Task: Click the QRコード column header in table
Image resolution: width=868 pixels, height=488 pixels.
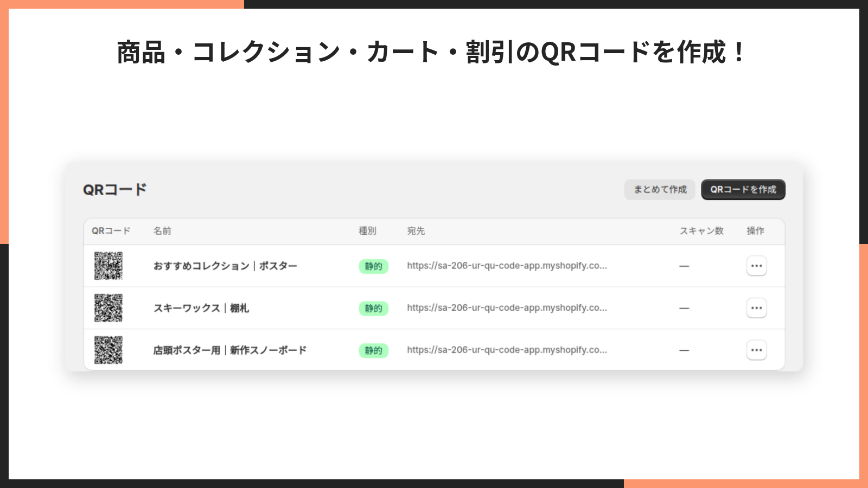Action: click(x=111, y=231)
